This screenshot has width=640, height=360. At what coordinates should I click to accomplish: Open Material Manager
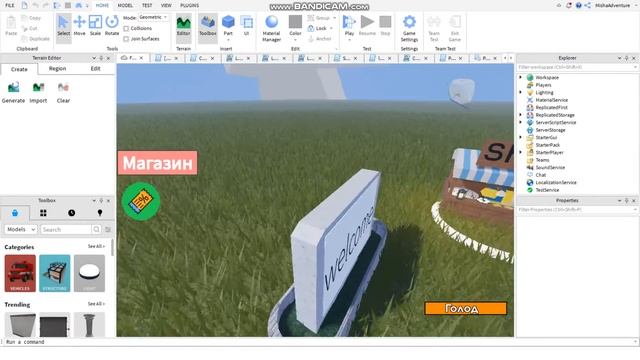[271, 28]
